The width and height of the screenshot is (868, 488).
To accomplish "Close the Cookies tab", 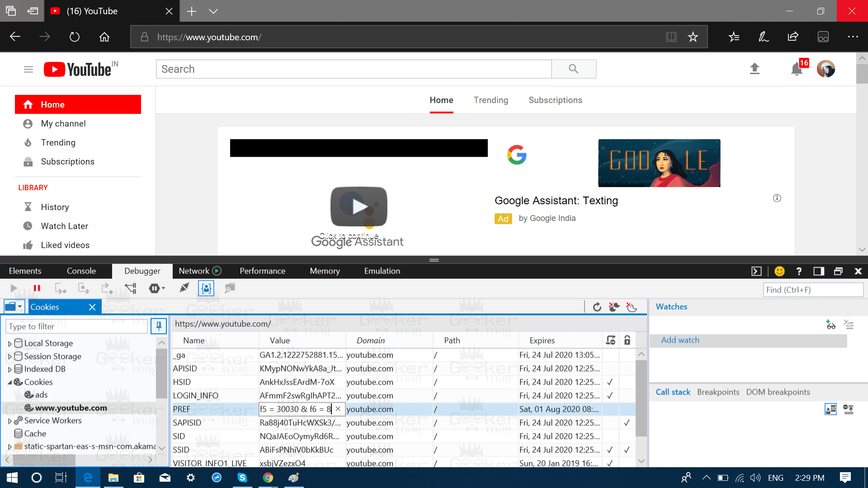I will 92,307.
